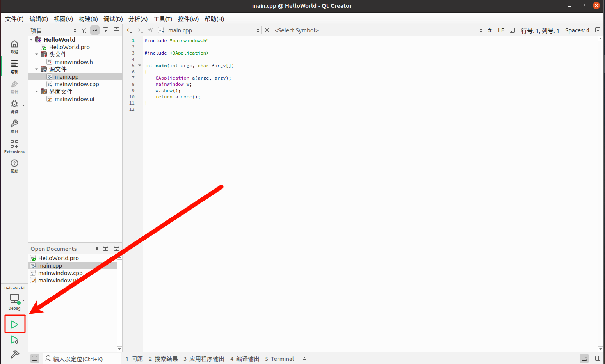Select mainwindow.h in the project tree
This screenshot has height=364, width=605.
click(x=74, y=62)
